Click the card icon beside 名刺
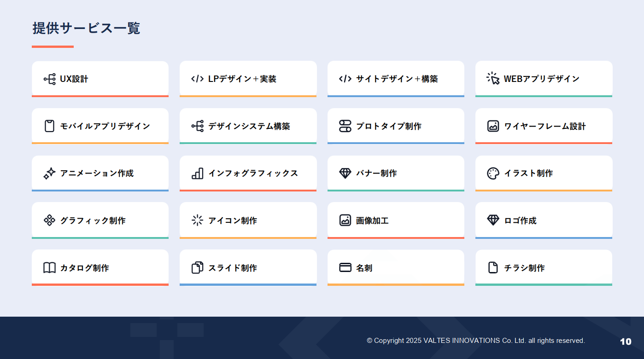The width and height of the screenshot is (644, 359). tap(345, 268)
